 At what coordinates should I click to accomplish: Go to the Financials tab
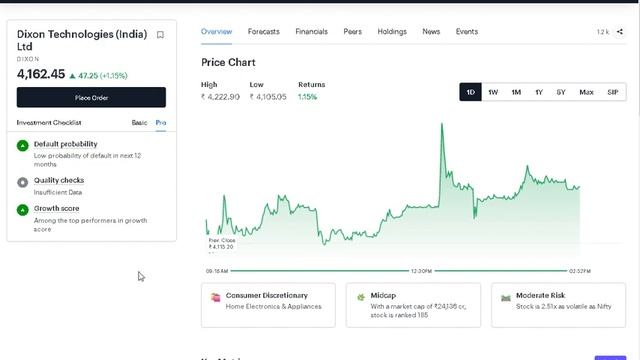(311, 31)
